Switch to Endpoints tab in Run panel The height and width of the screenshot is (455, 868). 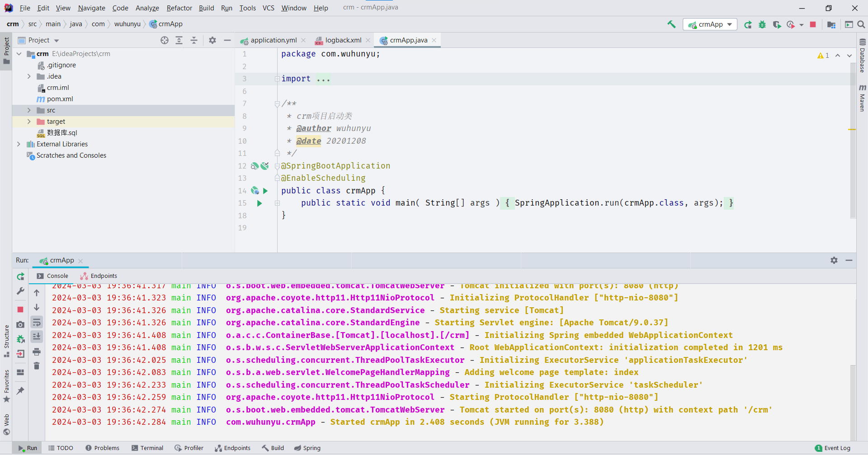coord(99,276)
